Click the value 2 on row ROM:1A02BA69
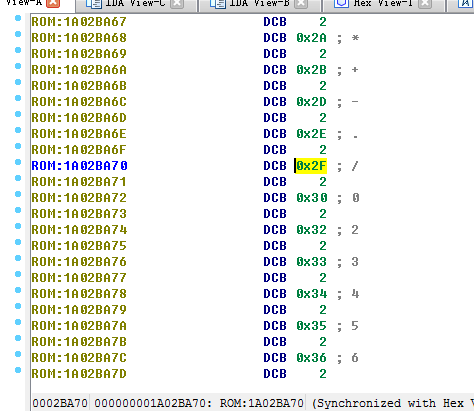Image resolution: width=474 pixels, height=411 pixels. 323,54
